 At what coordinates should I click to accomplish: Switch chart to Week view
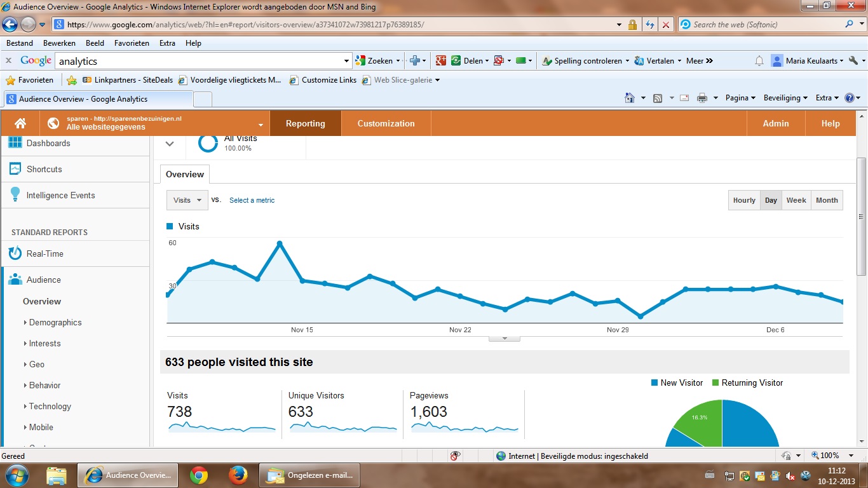pos(796,200)
